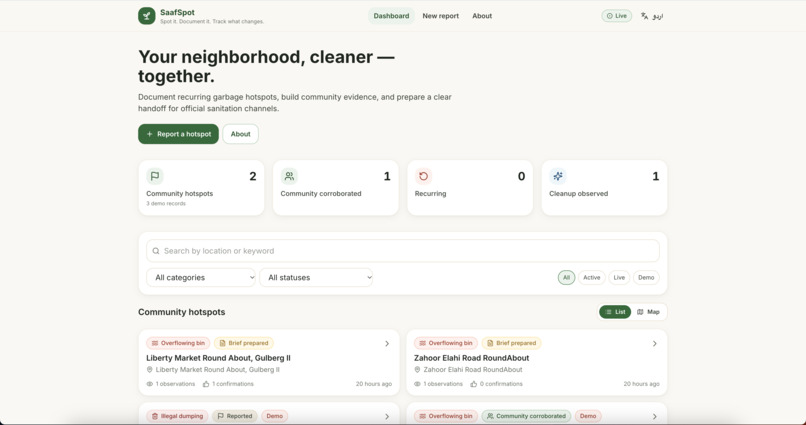Click the clock icon in the Live badge
This screenshot has height=425, width=806.
610,16
